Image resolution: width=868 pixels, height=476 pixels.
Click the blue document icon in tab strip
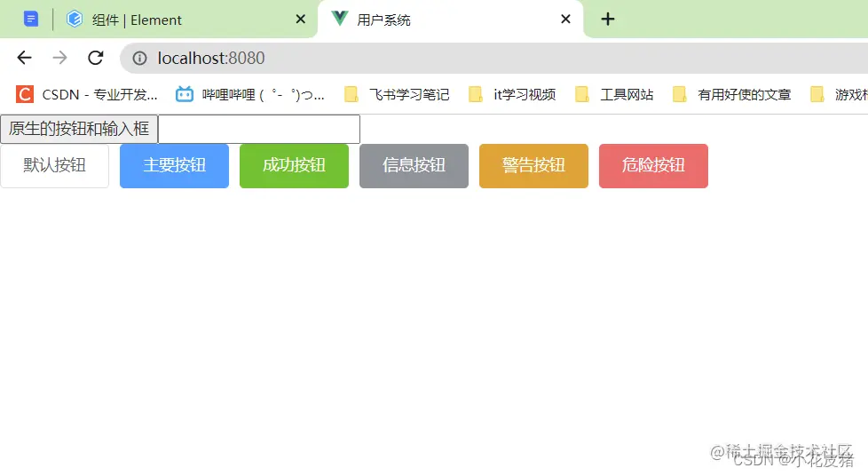tap(31, 20)
